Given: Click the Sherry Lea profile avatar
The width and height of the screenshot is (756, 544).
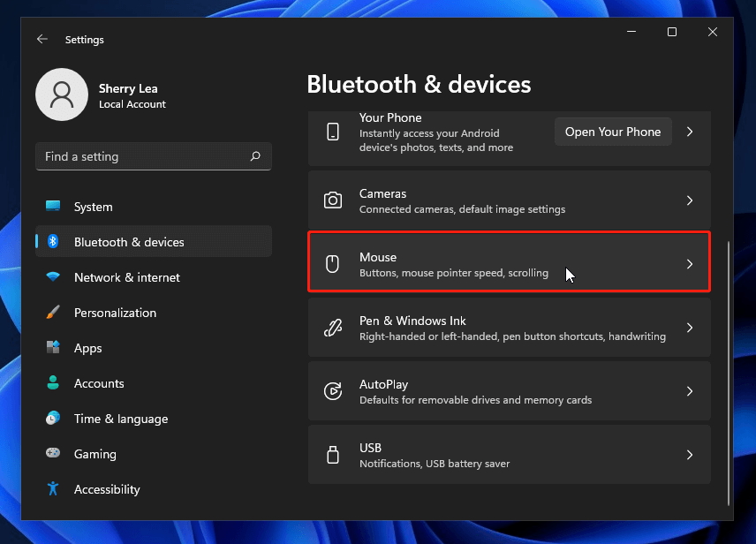Looking at the screenshot, I should 62,94.
